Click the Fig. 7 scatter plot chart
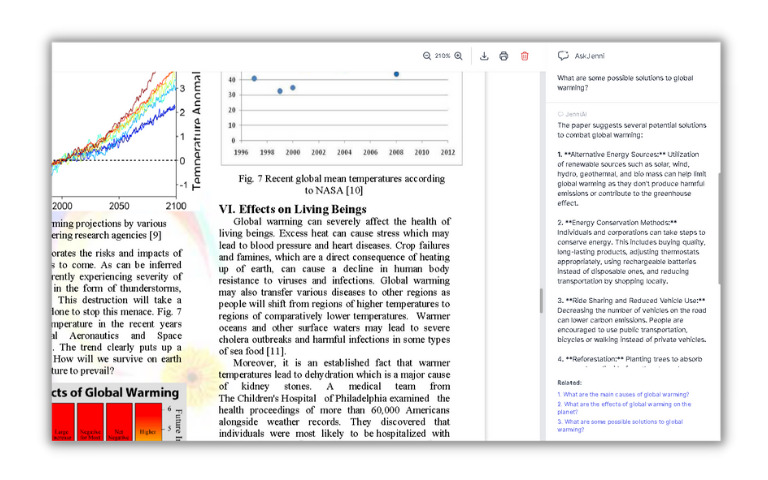Screen dimensions: 768x480 pos(341,118)
